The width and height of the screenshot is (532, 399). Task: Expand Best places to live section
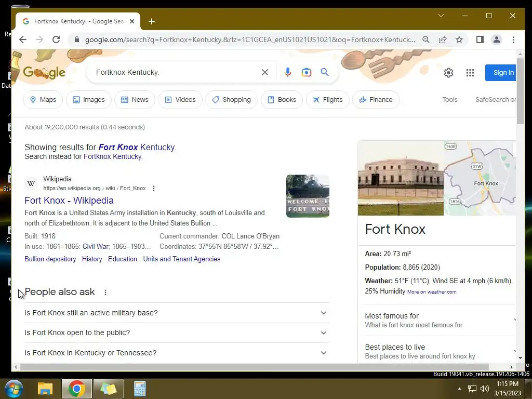pos(441,351)
